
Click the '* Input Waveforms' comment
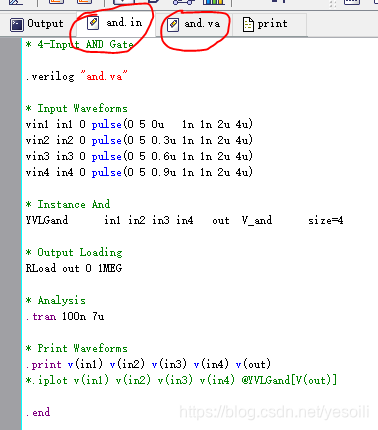coord(76,108)
